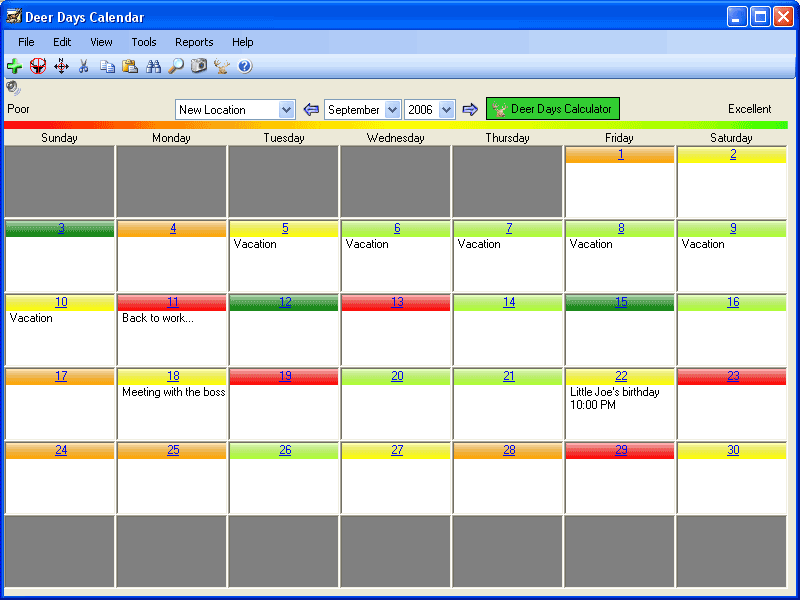Click the green plus add icon

coord(14,66)
